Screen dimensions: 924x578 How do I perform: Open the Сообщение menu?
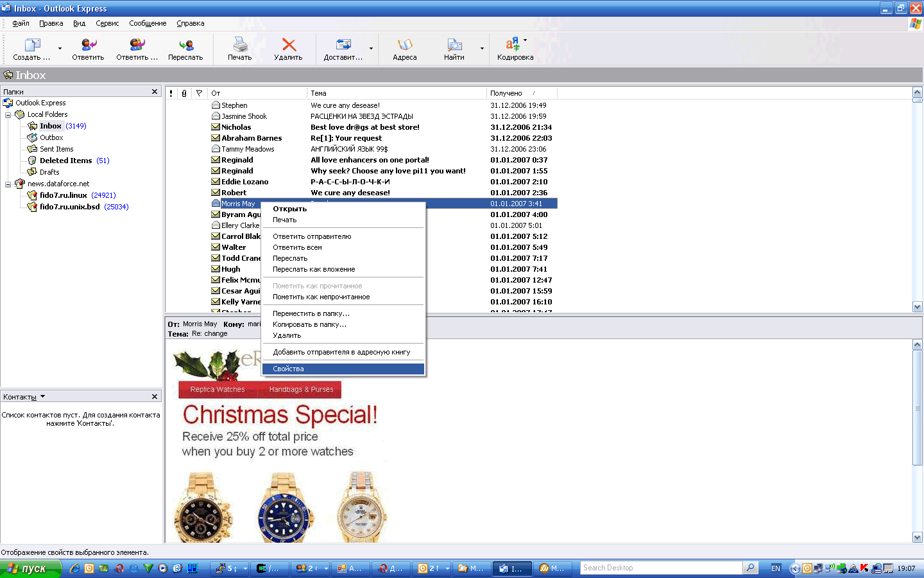pyautogui.click(x=148, y=23)
